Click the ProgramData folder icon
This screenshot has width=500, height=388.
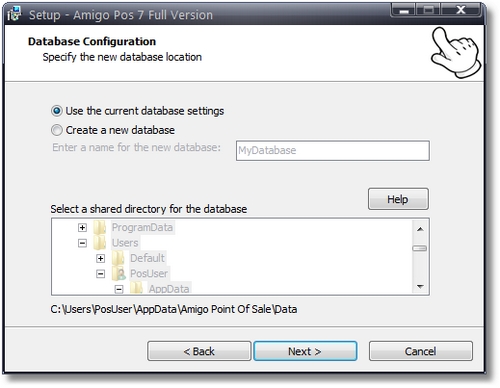point(100,227)
